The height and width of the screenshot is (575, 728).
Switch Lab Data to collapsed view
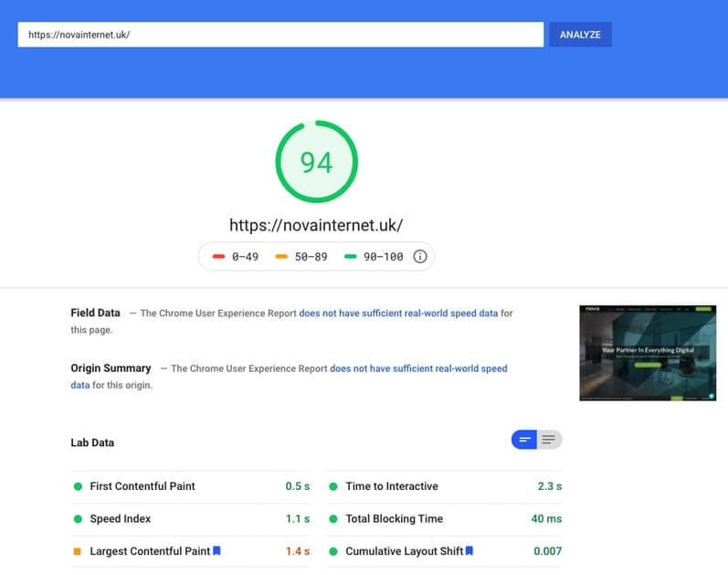tap(524, 440)
